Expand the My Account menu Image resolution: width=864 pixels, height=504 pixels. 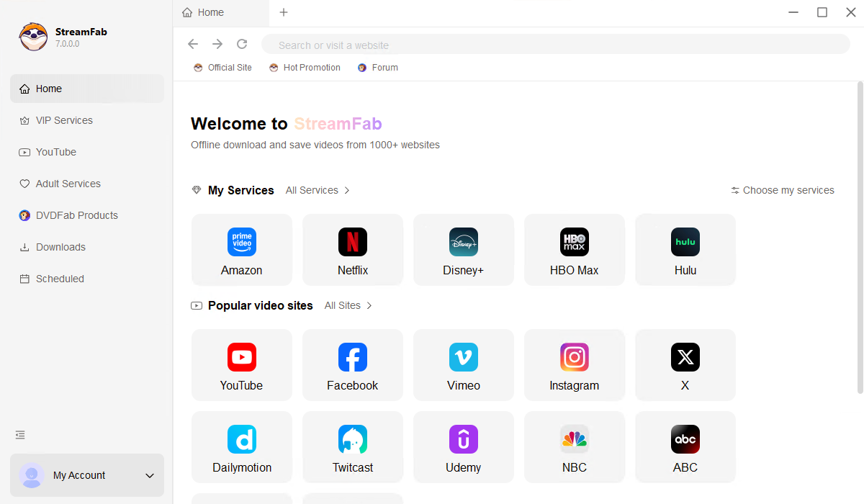point(86,475)
